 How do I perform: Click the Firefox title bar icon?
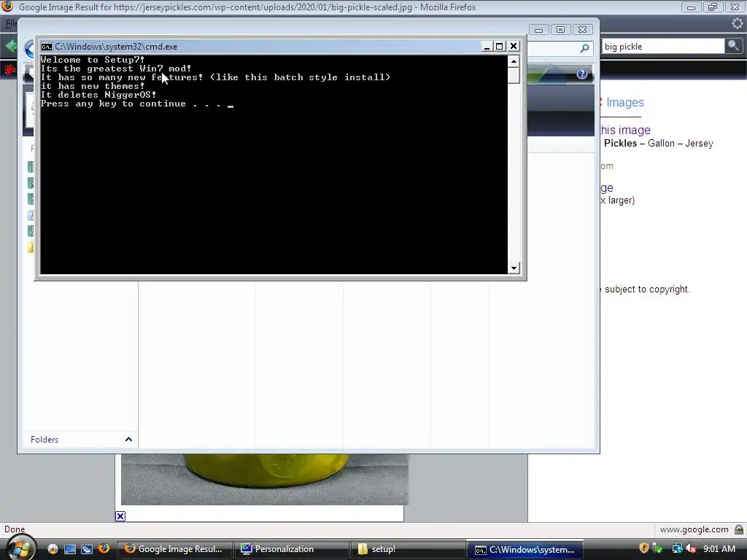click(x=7, y=6)
